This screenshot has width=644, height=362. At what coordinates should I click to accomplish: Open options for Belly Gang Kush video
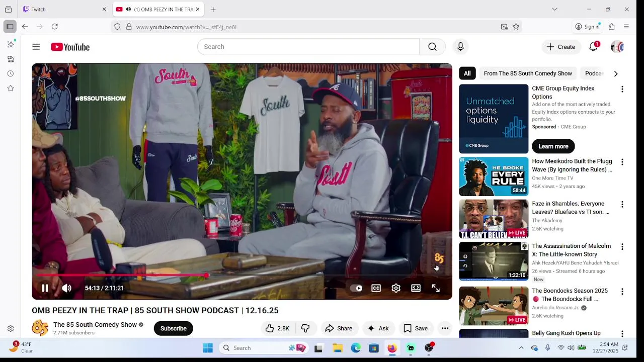[x=622, y=334]
